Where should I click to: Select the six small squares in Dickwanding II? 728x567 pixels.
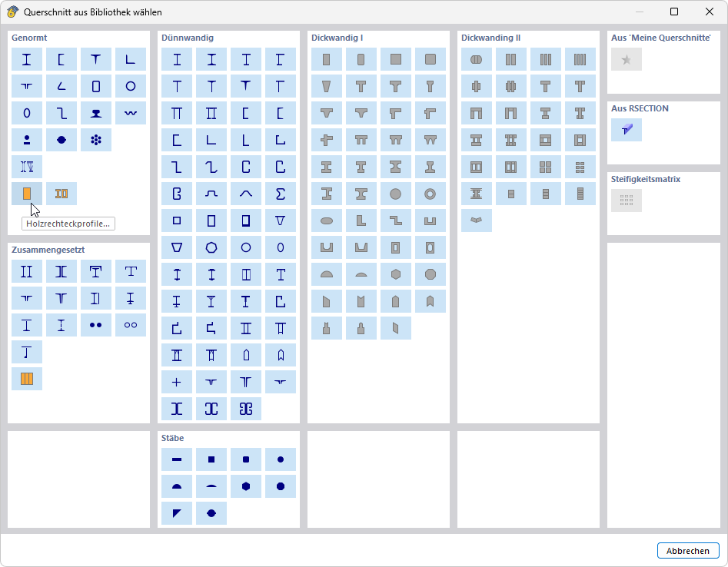click(x=580, y=167)
